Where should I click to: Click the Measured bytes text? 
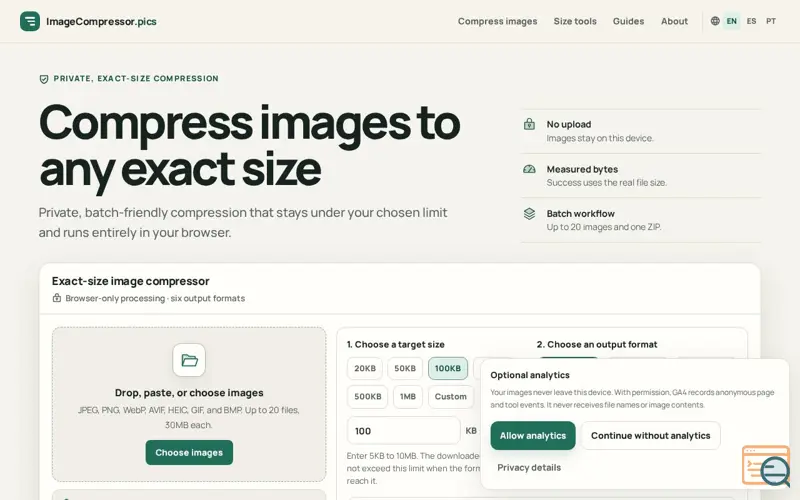[582, 169]
